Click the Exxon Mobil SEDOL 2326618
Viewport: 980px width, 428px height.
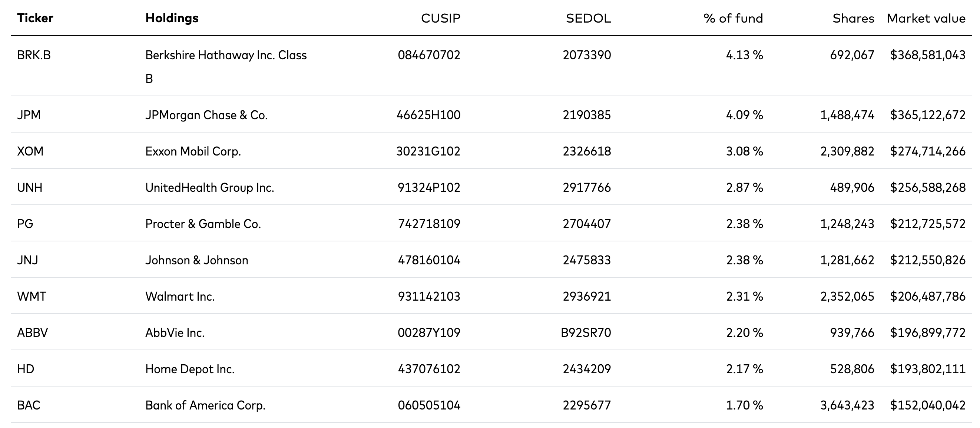pyautogui.click(x=587, y=151)
